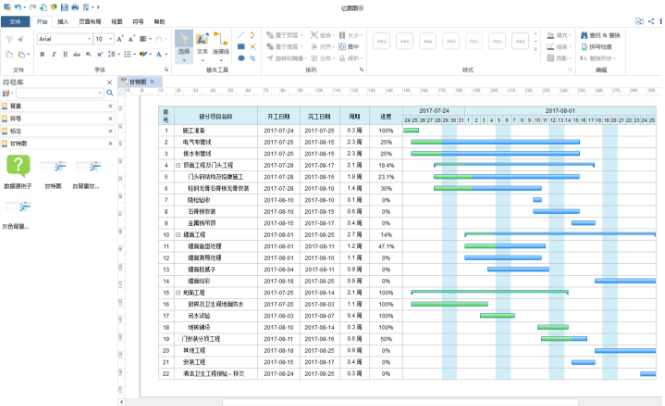Select the 数据源例子 symbol thumbnail

18,168
